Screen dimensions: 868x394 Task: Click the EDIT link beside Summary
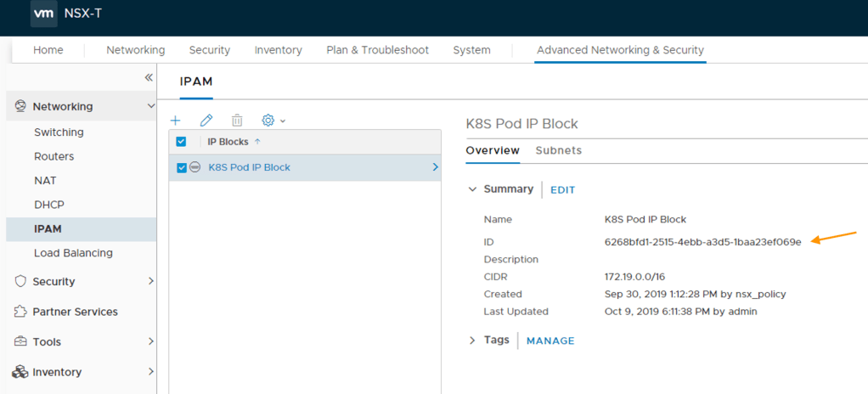(x=562, y=190)
